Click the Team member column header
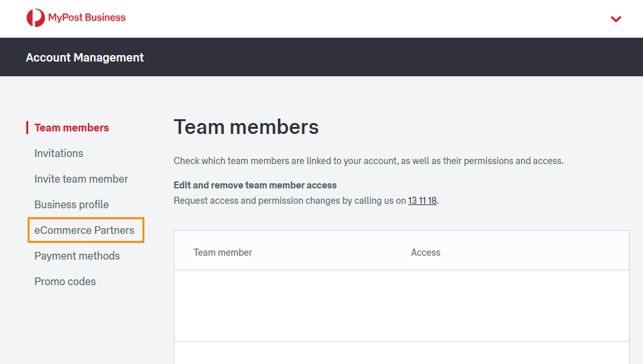Image resolution: width=643 pixels, height=364 pixels. point(223,252)
